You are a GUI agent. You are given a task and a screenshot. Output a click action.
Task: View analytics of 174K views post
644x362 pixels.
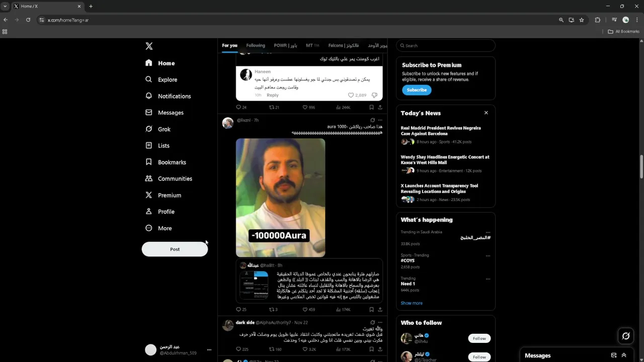coord(343,310)
